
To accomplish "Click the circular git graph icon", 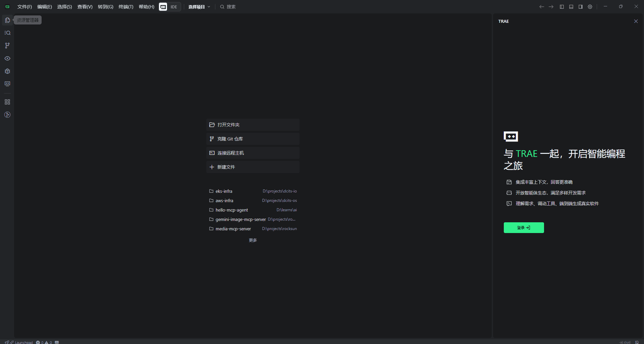I will (x=7, y=115).
